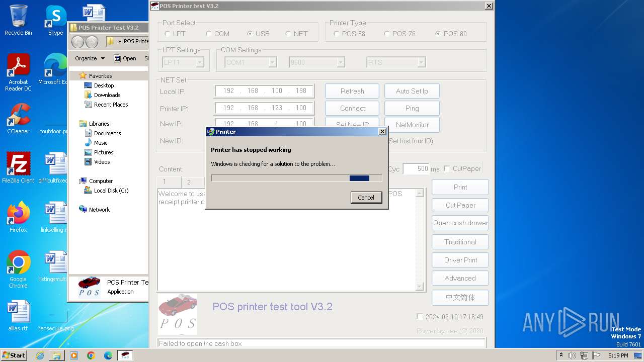Image resolution: width=644 pixels, height=362 pixels.
Task: Select Documents library in Explorer
Action: click(x=107, y=133)
